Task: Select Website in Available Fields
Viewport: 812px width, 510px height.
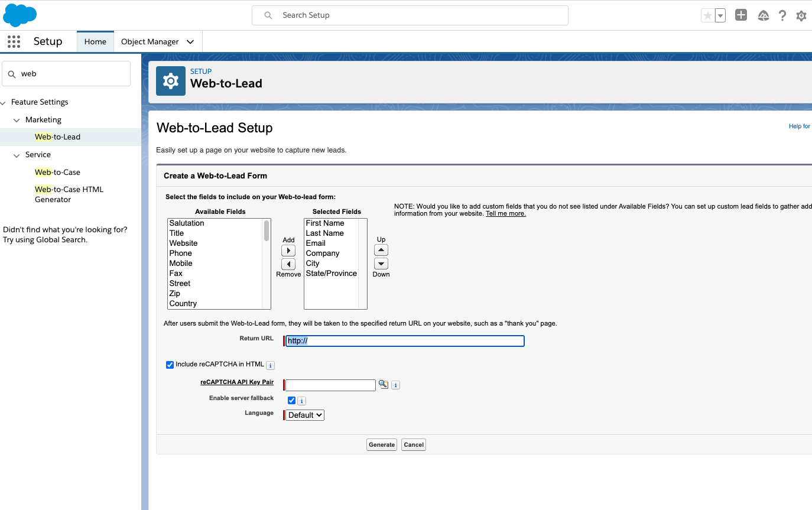Action: pos(215,243)
